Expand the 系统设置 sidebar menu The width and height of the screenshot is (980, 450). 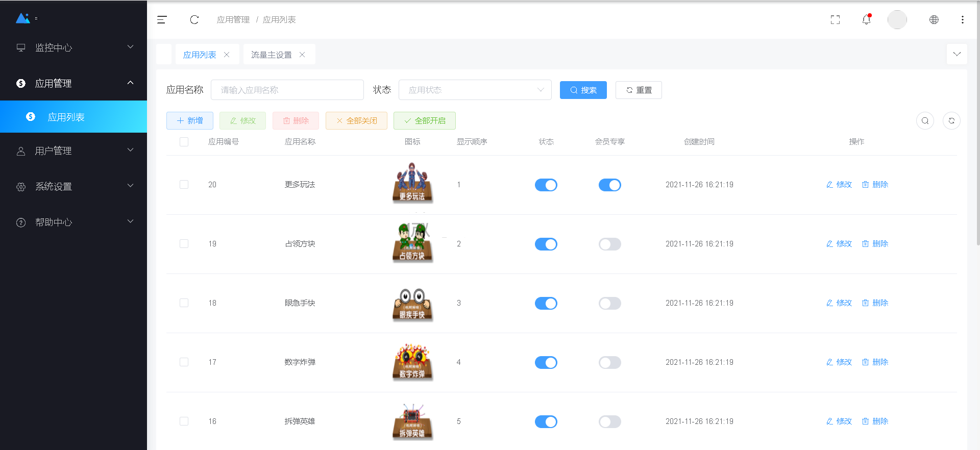[x=73, y=186]
